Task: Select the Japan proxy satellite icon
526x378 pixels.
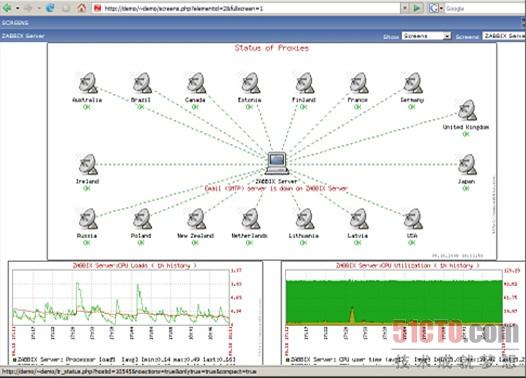Action: click(467, 164)
